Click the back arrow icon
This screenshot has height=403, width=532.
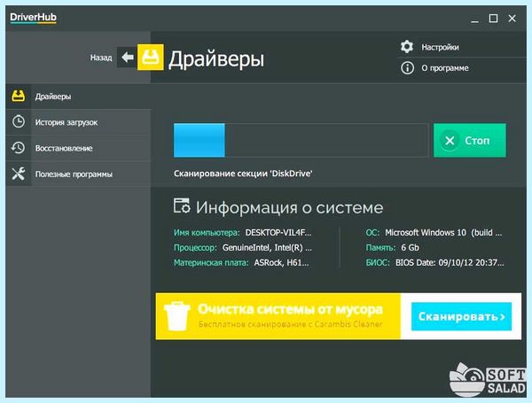pyautogui.click(x=127, y=58)
